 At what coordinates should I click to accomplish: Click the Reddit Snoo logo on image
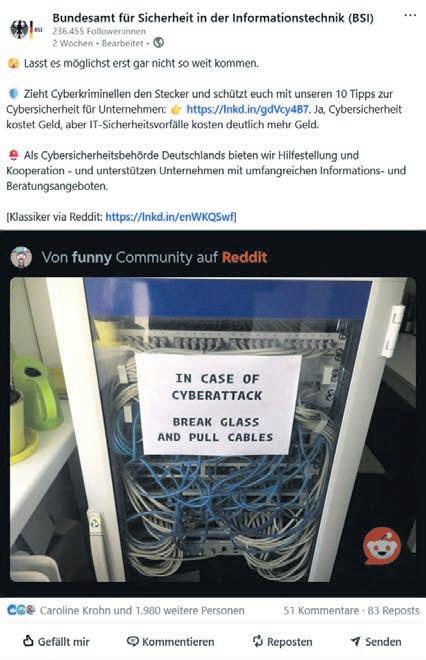(382, 546)
